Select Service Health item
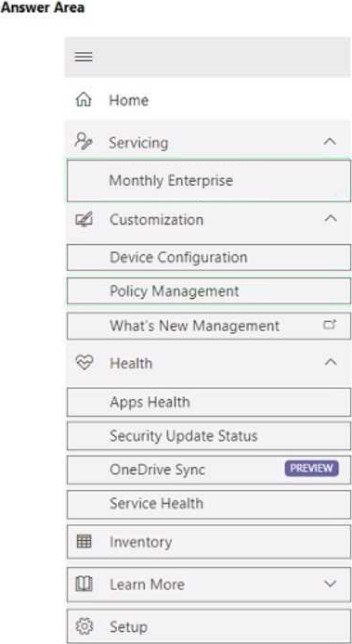Image resolution: width=352 pixels, height=644 pixels. 209,504
